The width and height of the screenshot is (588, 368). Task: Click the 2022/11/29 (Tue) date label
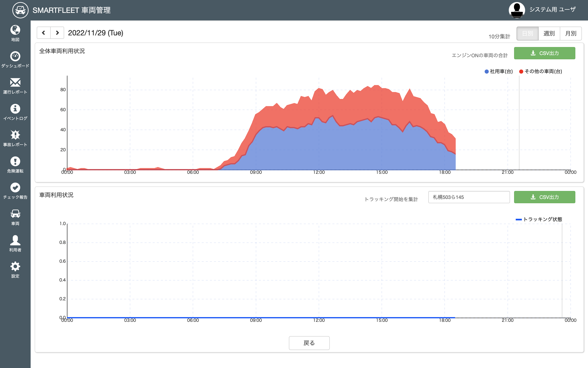tap(96, 33)
